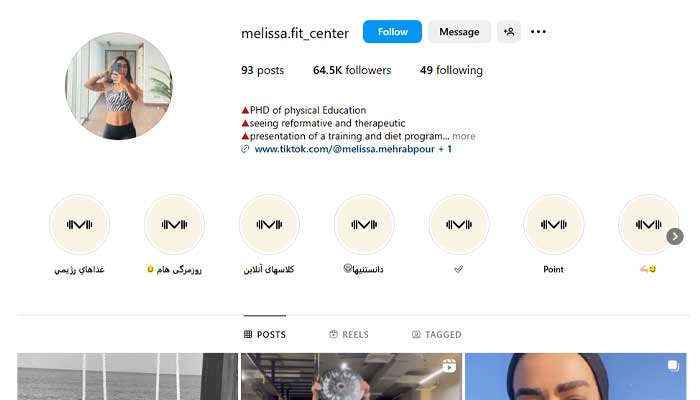The image size is (700, 400).
Task: Expand additional links via '+ 1'
Action: (445, 149)
